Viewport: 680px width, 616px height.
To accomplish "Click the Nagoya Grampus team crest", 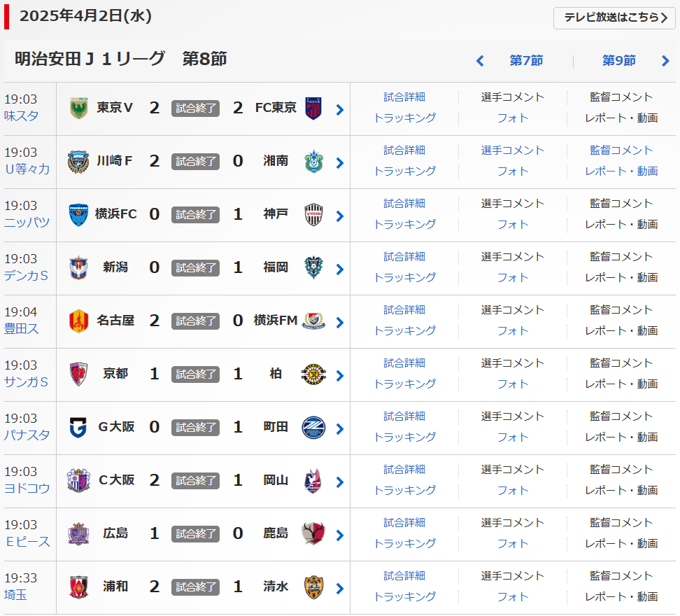I will 78,321.
